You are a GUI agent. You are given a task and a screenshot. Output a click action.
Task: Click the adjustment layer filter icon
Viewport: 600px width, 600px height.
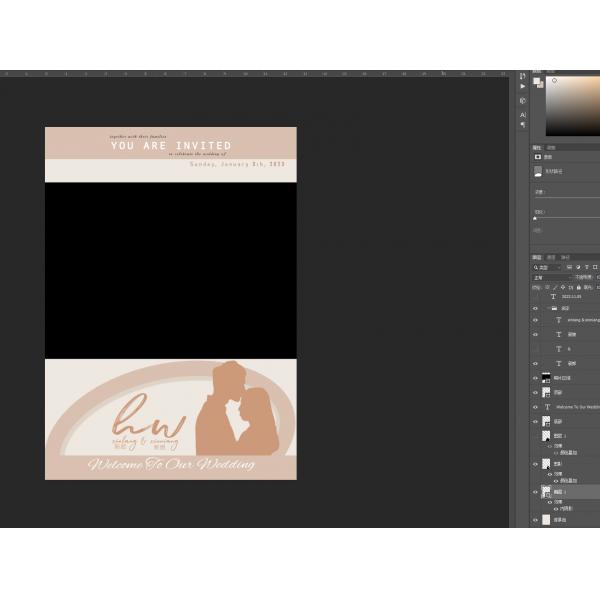575,268
